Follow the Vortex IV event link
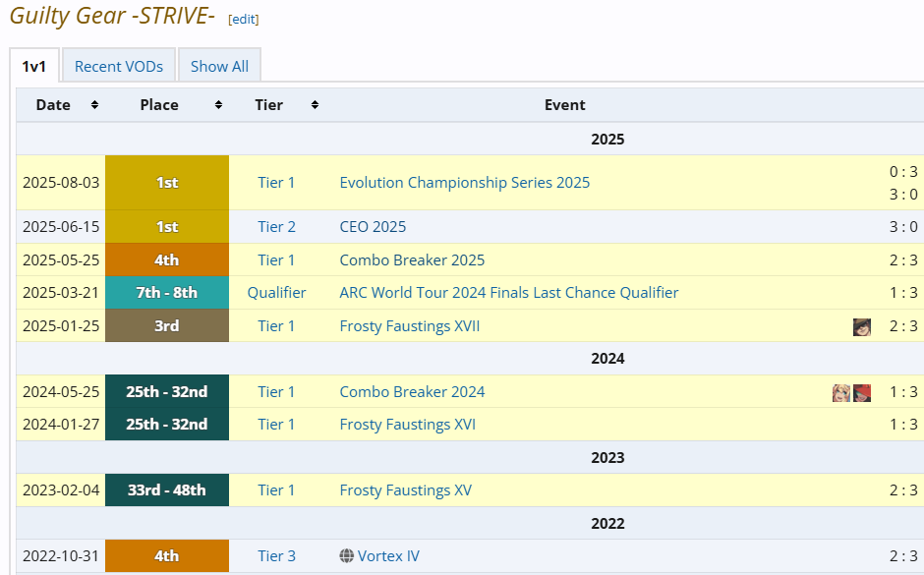Viewport: 924px width, 575px height. [x=388, y=555]
